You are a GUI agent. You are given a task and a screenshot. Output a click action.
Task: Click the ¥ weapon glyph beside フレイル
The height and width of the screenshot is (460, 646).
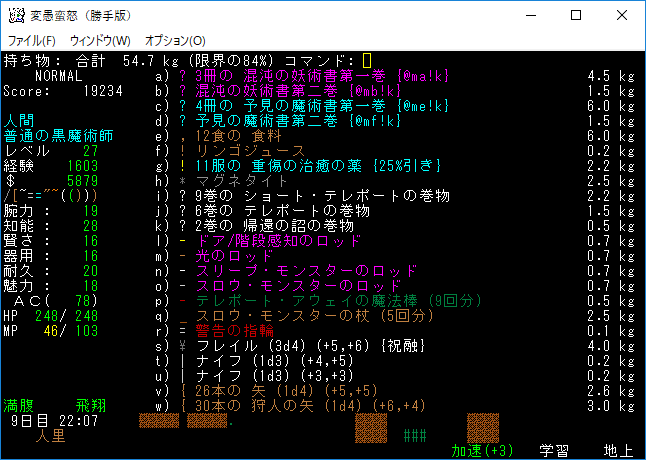coord(183,346)
